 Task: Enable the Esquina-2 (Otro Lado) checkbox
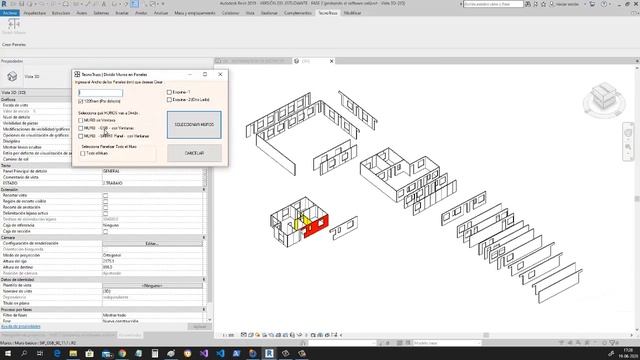click(169, 100)
